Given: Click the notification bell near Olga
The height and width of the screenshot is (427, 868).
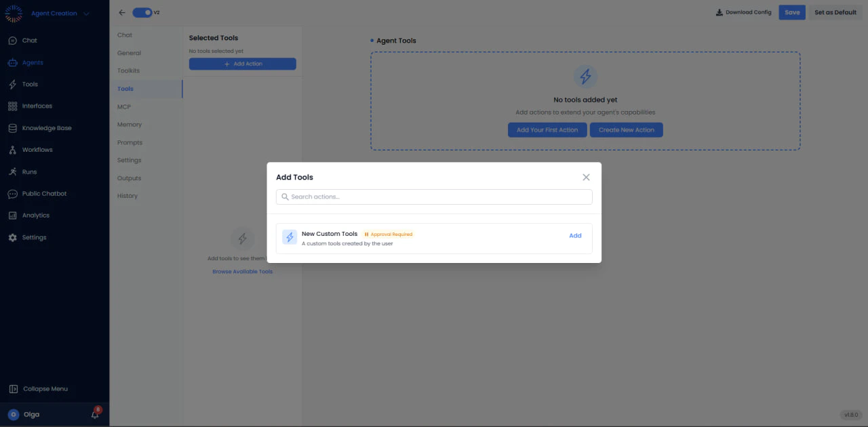Looking at the screenshot, I should click(95, 414).
